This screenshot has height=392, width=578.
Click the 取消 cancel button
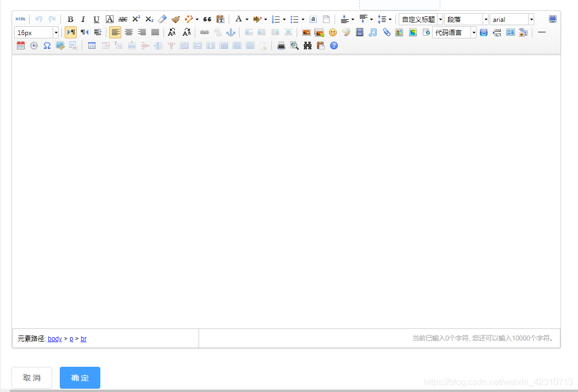click(32, 378)
